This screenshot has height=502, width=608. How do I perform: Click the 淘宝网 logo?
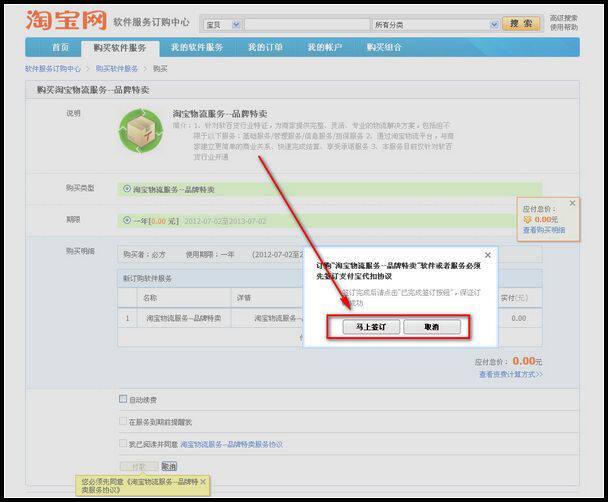pos(66,20)
